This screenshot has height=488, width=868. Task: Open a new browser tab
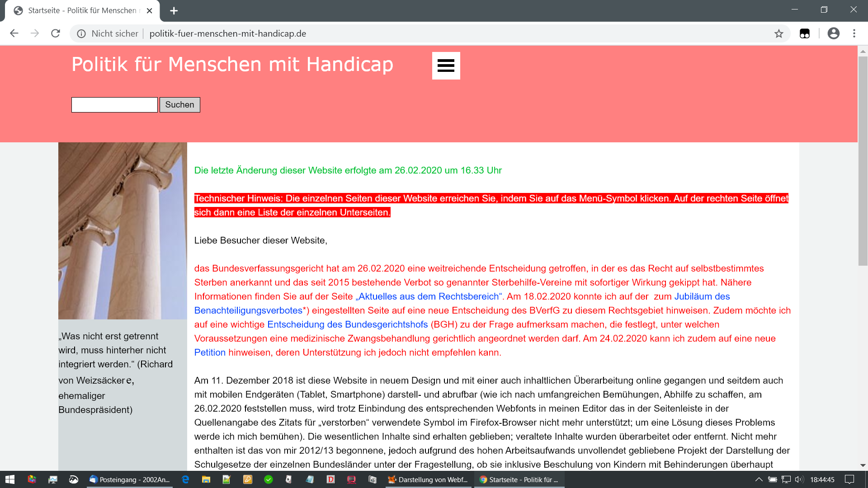click(174, 11)
